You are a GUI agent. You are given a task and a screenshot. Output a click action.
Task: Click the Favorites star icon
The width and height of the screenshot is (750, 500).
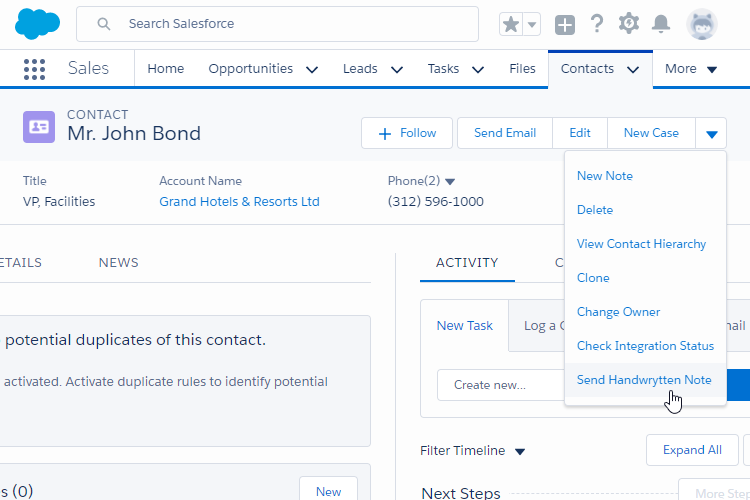(x=511, y=24)
